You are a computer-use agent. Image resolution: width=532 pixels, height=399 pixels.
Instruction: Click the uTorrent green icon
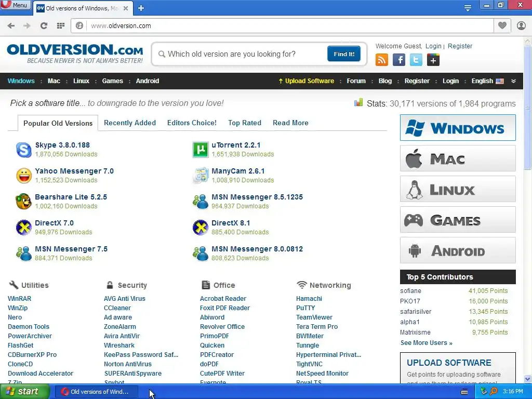tap(201, 150)
